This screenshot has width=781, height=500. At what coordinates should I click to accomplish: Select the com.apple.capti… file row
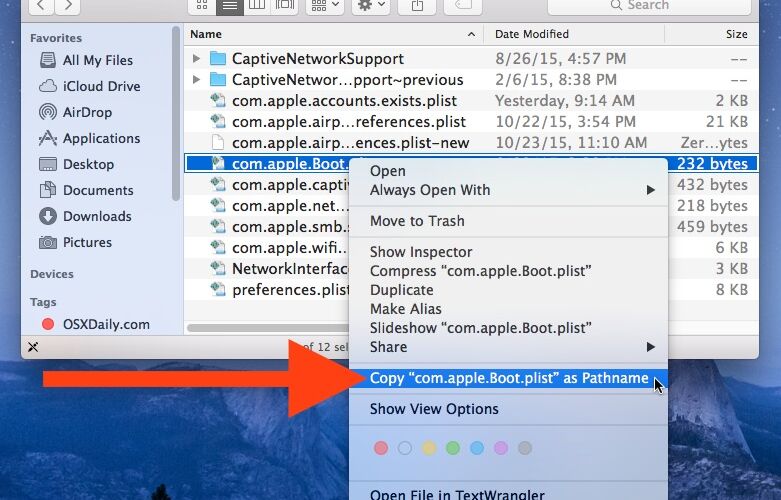[266, 185]
